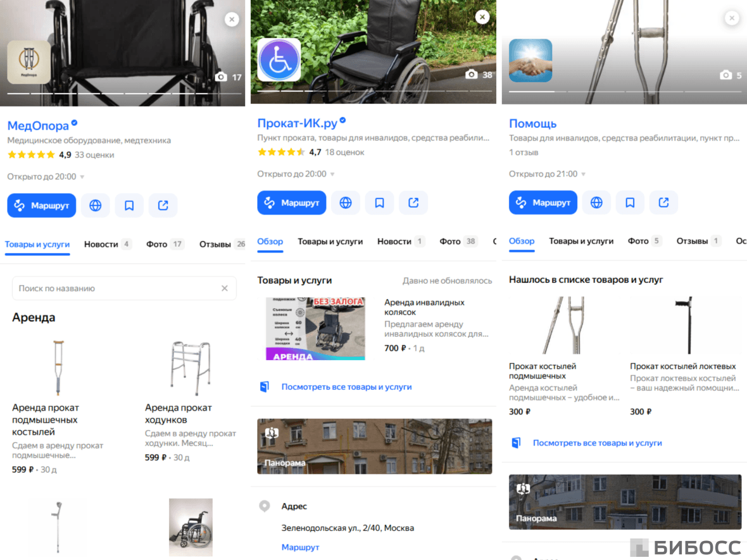The width and height of the screenshot is (747, 560).
Task: Open Прокат-ИК.ру street Панорама preview
Action: (375, 446)
